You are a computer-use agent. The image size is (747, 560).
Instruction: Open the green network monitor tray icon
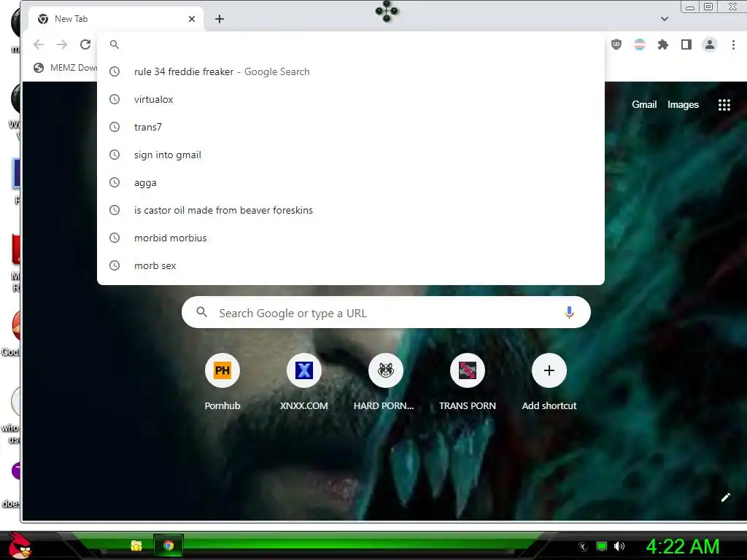(x=602, y=546)
